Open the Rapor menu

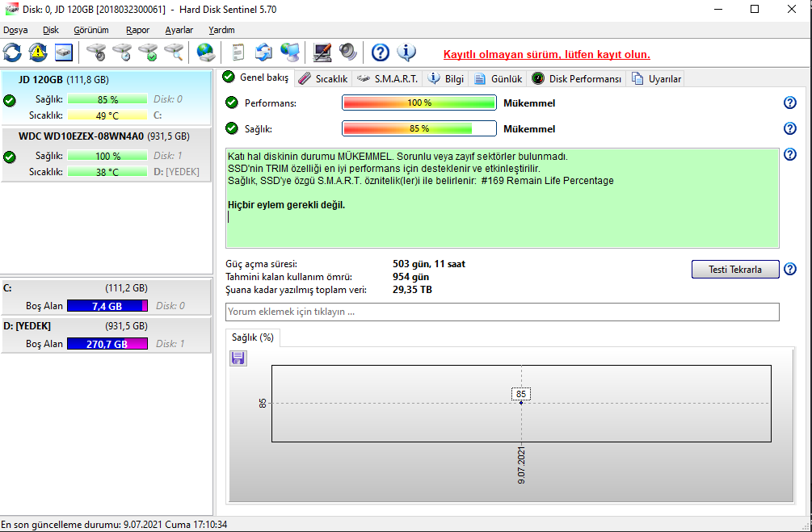tap(137, 30)
